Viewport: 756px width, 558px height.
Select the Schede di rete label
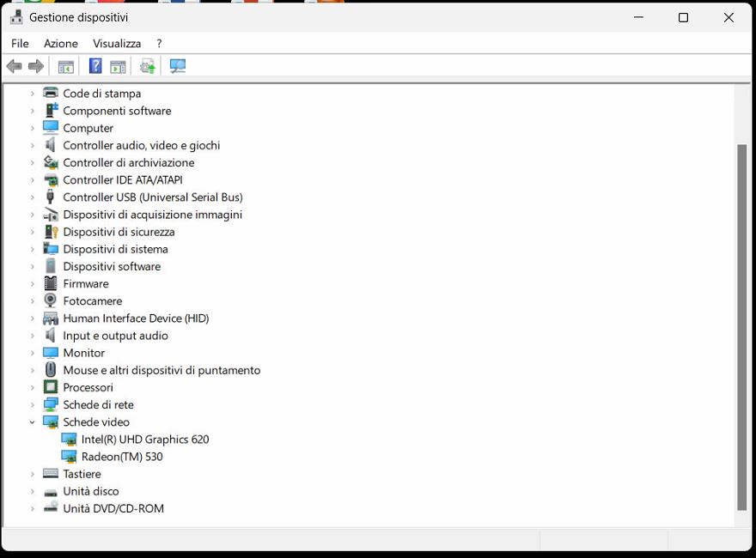tap(98, 405)
